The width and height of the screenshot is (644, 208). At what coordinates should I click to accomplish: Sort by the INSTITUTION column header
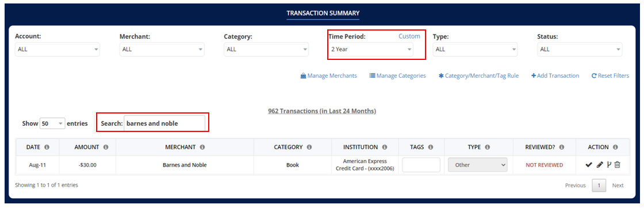pyautogui.click(x=365, y=147)
